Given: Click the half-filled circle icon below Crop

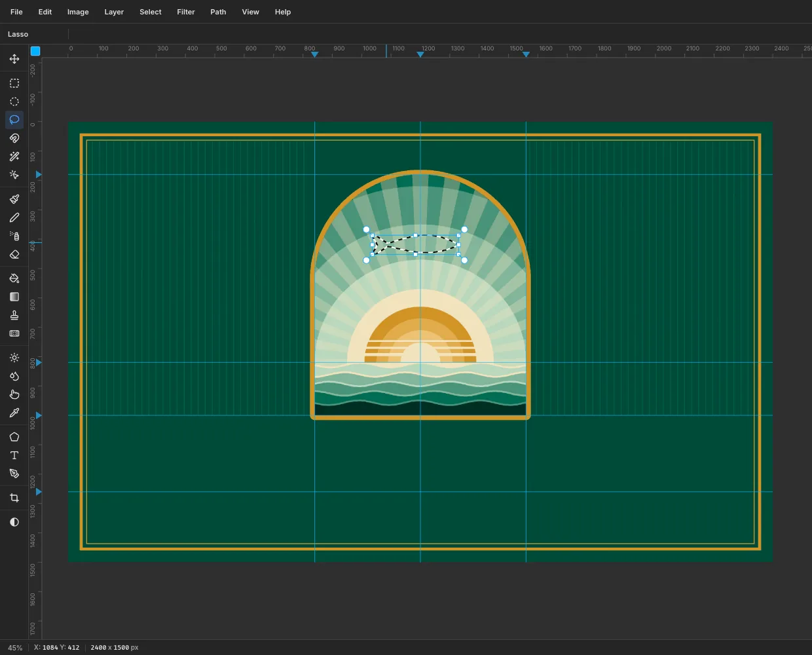Looking at the screenshot, I should [x=14, y=522].
